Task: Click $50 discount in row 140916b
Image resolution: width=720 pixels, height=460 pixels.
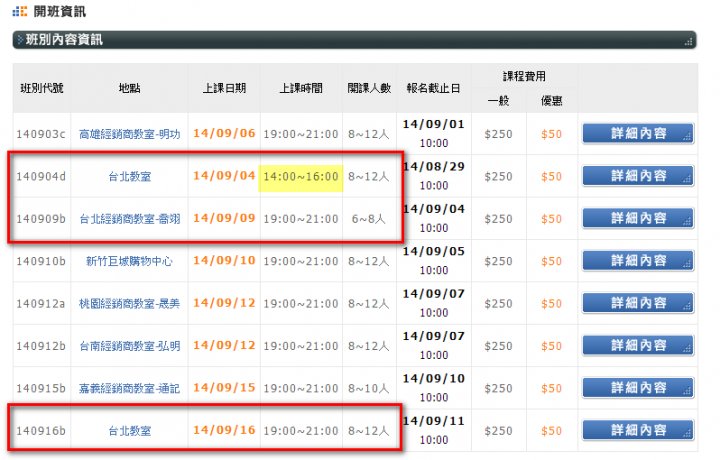Action: click(x=551, y=431)
